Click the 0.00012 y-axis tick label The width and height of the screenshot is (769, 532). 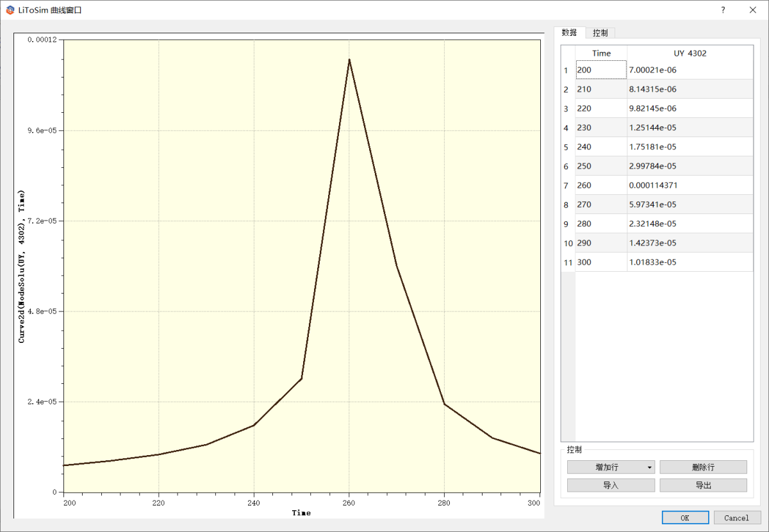[x=42, y=40]
